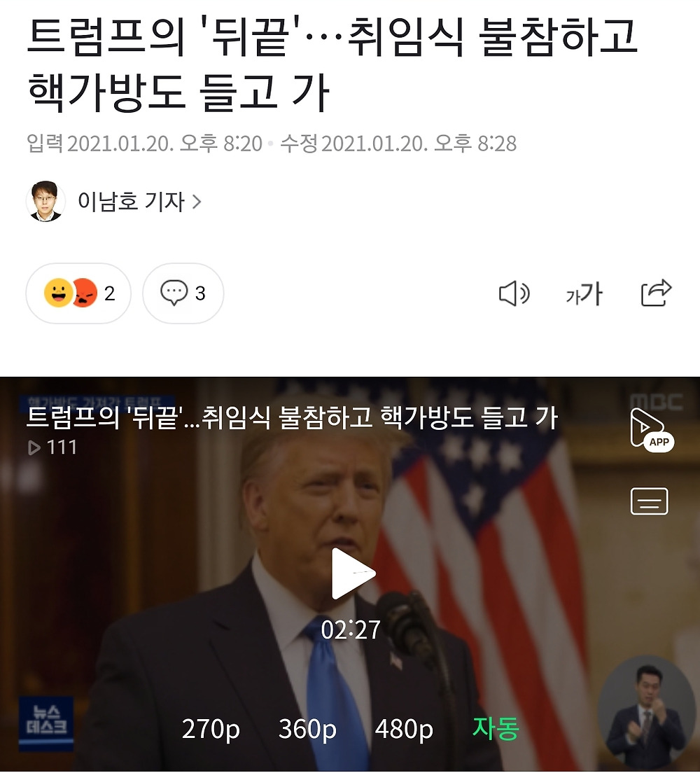Open video in APP icon
Viewport: 700px width, 773px height.
652,430
